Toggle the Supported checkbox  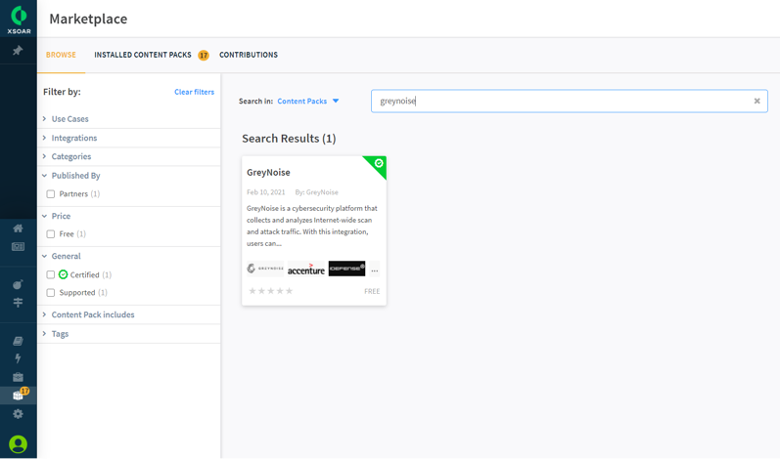(x=51, y=292)
